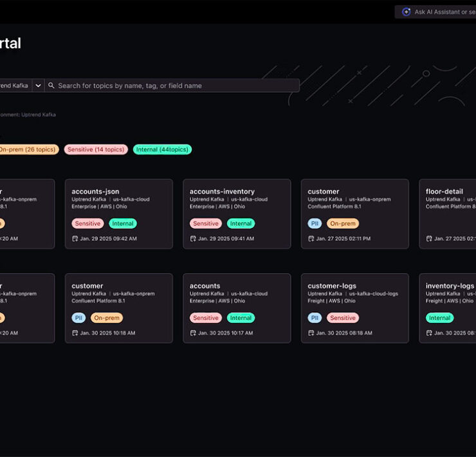Click date Jan. 30 2025 10:17 AM

click(x=226, y=333)
